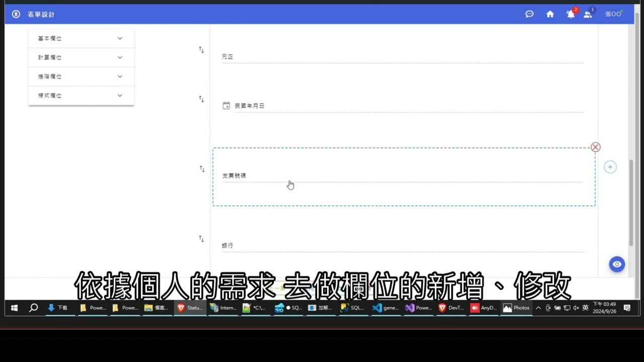Click into the 支票號碼 input field
Viewport: 644px width, 362px height.
click(x=403, y=175)
